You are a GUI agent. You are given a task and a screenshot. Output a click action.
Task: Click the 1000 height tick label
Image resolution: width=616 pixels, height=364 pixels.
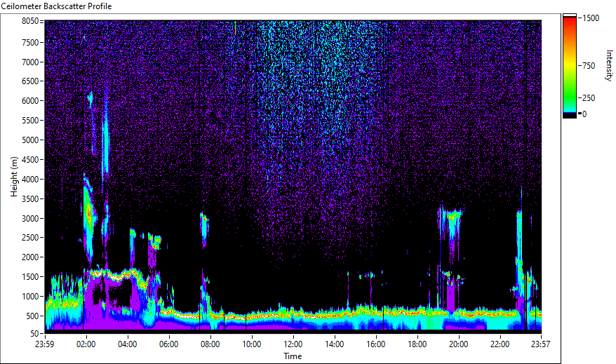[30, 297]
